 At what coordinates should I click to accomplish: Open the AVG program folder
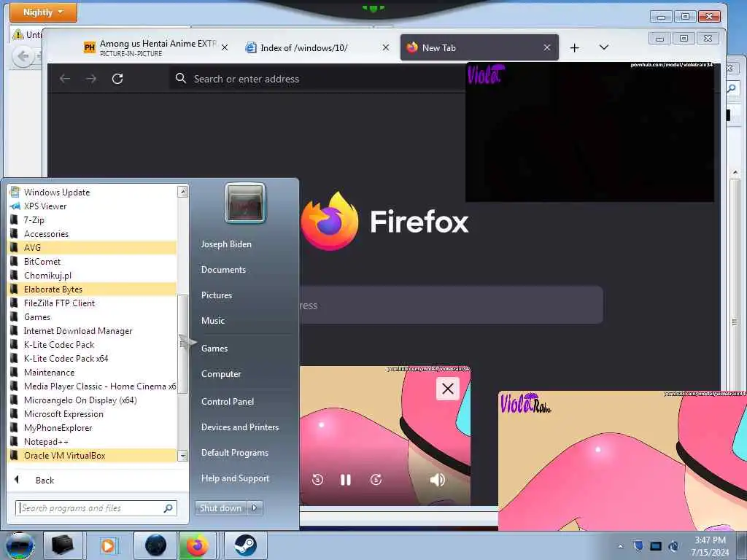click(93, 247)
